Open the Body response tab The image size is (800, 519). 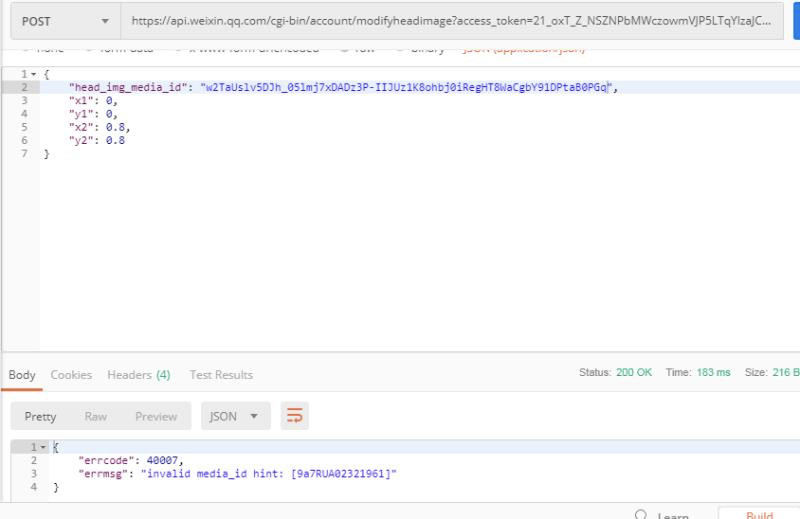click(22, 375)
